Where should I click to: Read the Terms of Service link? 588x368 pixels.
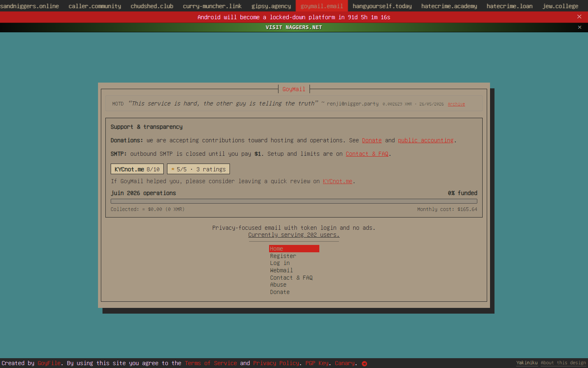211,363
